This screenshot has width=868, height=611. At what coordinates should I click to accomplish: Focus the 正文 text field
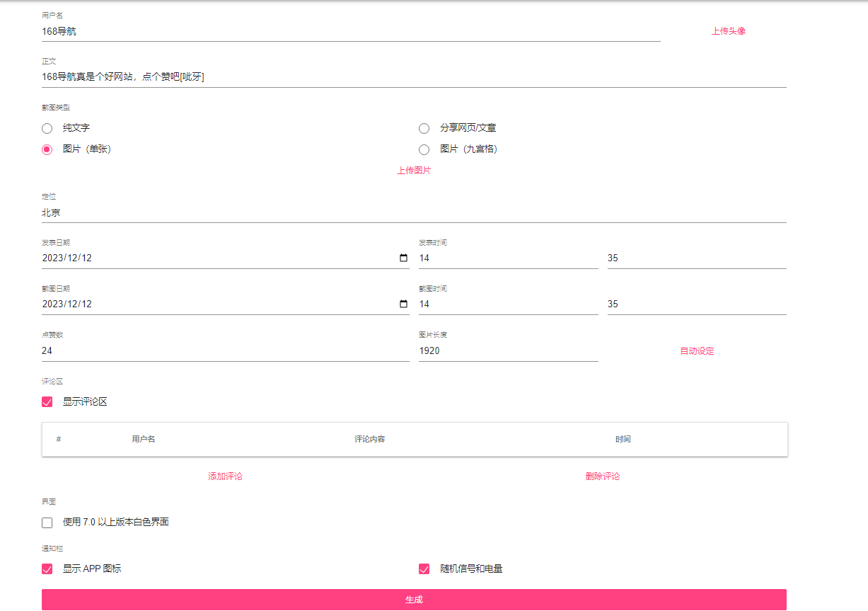click(x=414, y=77)
